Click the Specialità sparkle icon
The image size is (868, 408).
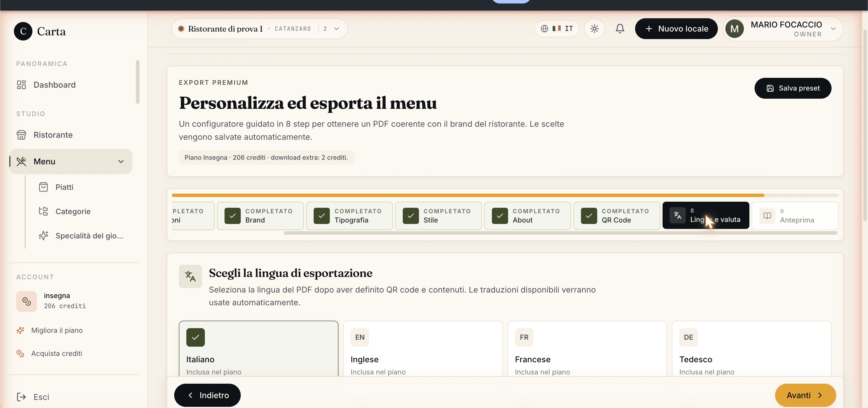click(43, 236)
